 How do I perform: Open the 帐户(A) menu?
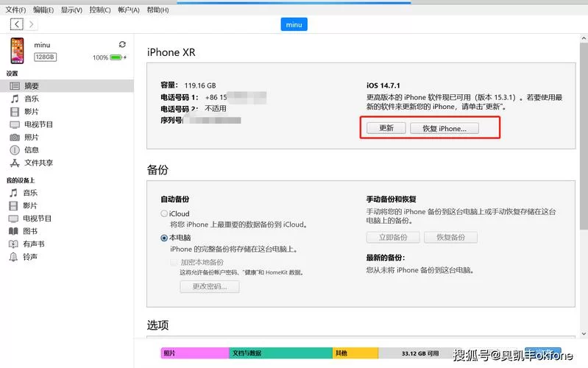point(129,10)
